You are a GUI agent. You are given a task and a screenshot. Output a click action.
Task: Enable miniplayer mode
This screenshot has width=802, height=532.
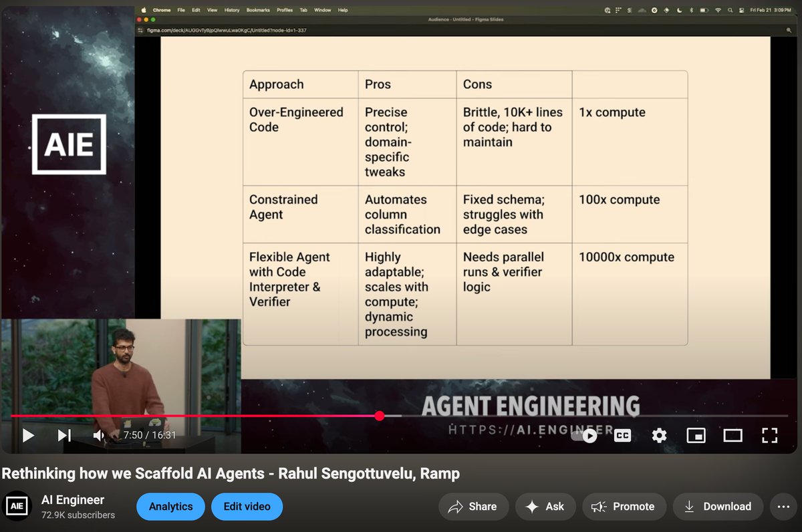696,436
